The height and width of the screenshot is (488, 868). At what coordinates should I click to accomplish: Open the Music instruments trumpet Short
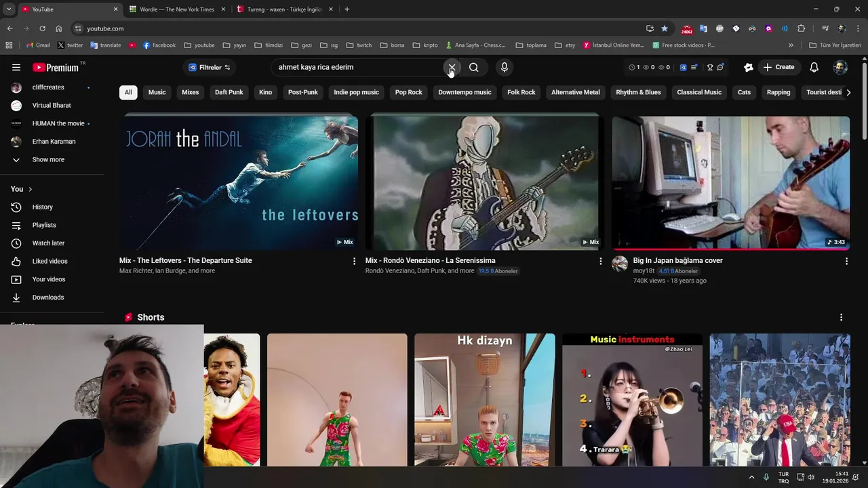tap(632, 400)
